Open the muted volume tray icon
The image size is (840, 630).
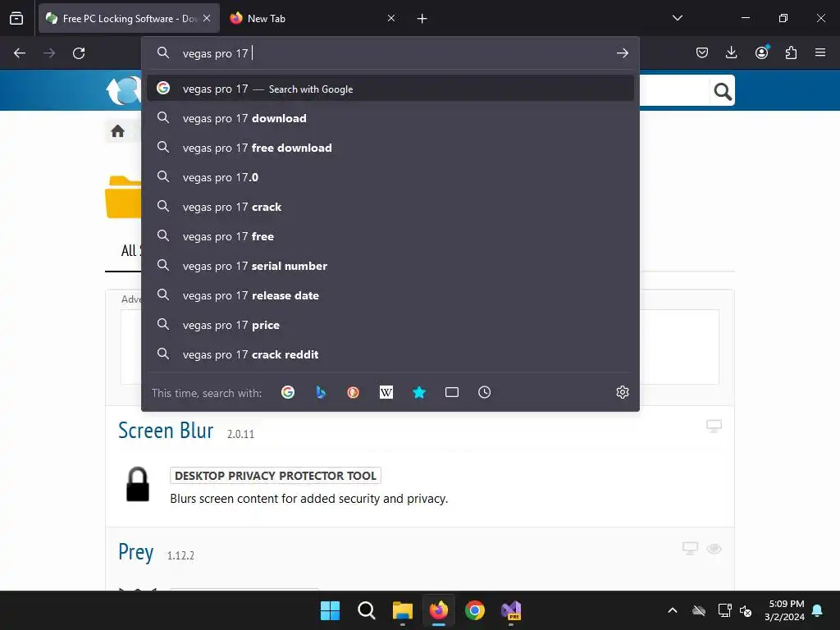click(745, 610)
